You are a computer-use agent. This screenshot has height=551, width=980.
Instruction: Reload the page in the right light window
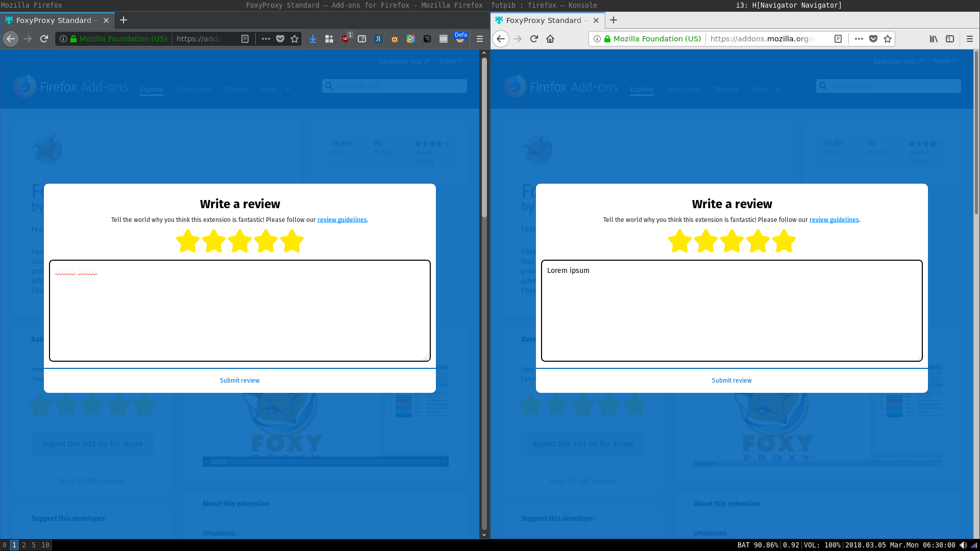point(534,39)
